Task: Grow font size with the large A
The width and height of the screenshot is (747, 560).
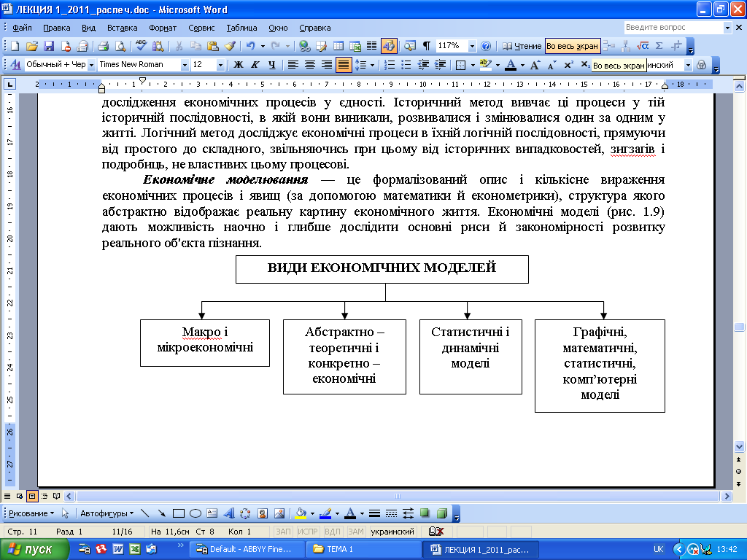Action: pyautogui.click(x=535, y=65)
